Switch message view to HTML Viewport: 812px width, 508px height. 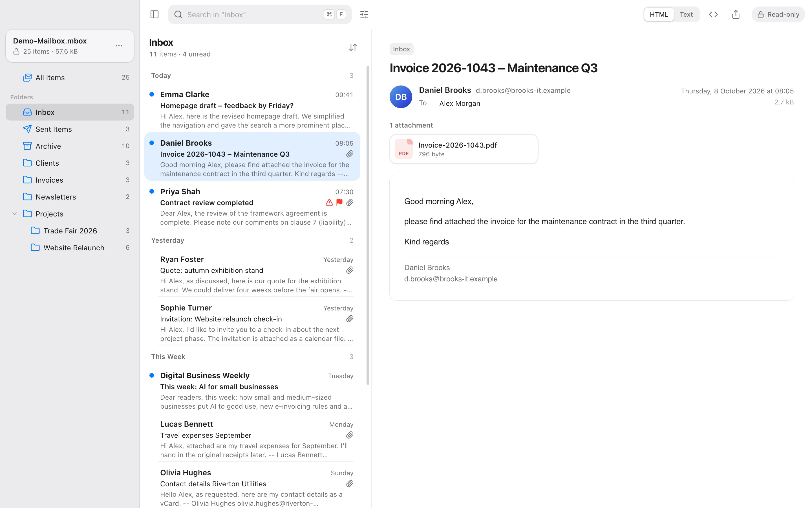tap(659, 14)
